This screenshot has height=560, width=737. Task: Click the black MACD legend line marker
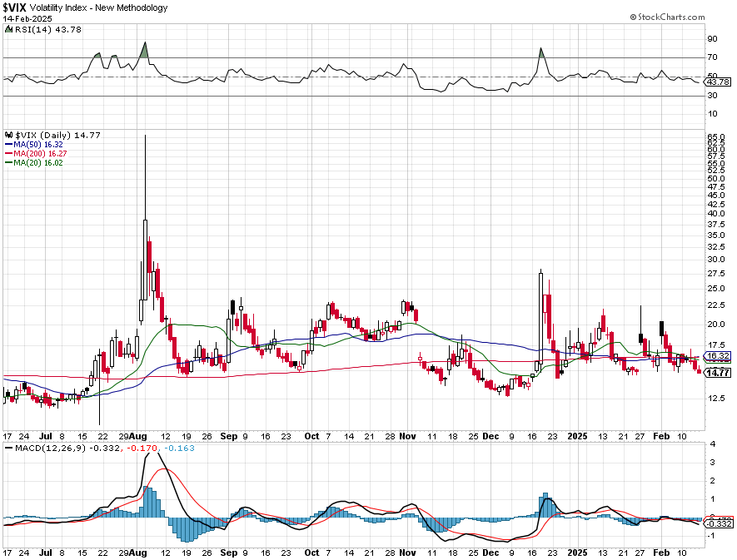pos(8,448)
